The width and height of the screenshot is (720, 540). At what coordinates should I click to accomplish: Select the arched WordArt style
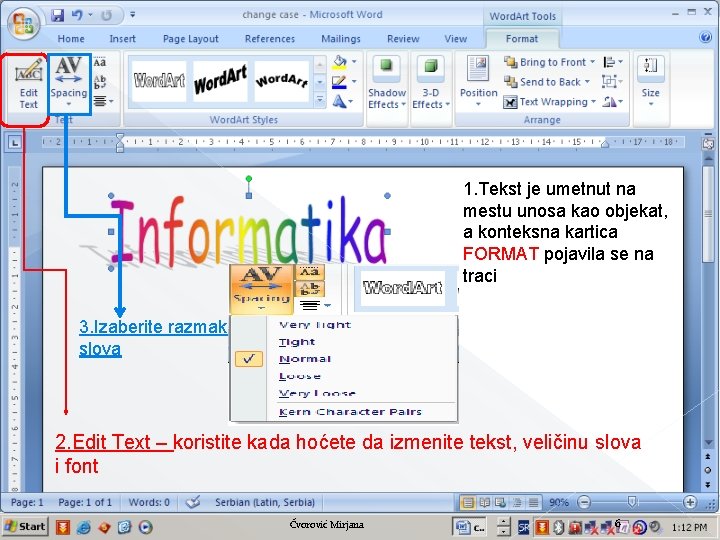coord(281,81)
